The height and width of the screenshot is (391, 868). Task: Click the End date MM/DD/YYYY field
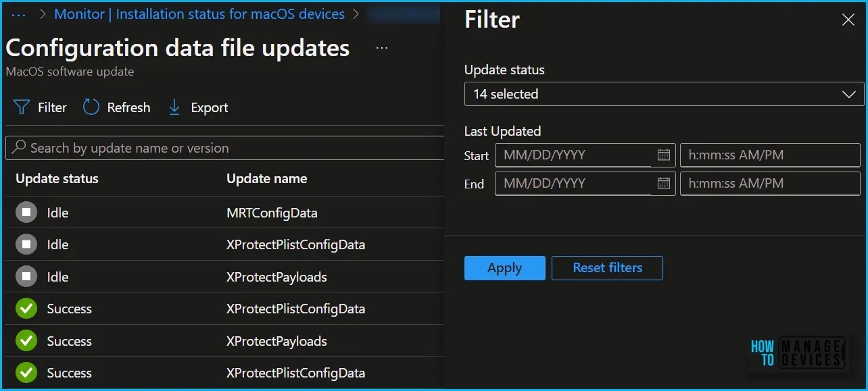click(x=573, y=183)
